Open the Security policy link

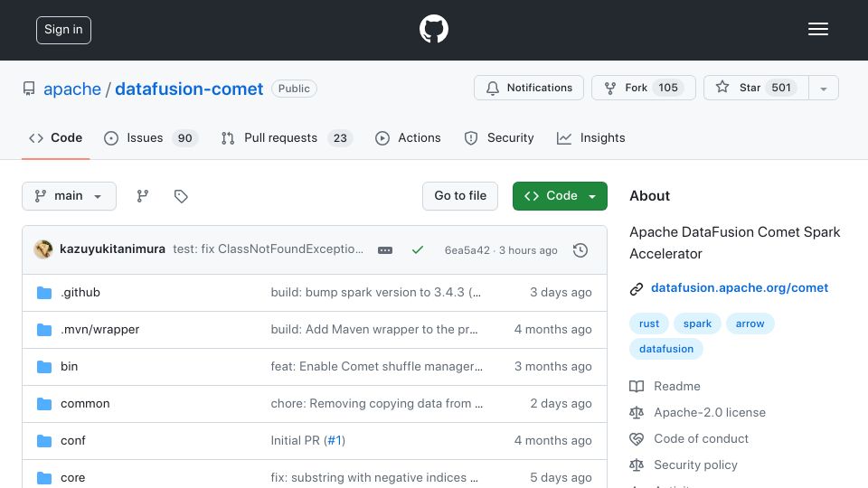pyautogui.click(x=695, y=465)
